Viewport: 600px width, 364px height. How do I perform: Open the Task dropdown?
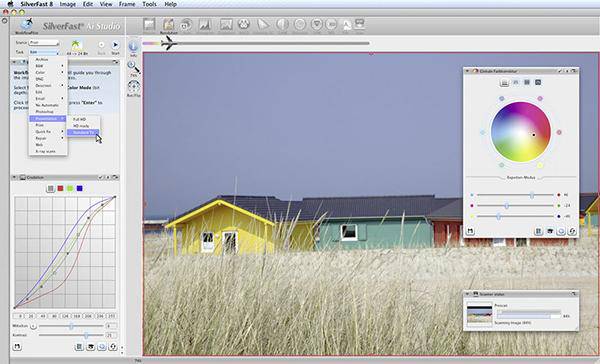44,52
